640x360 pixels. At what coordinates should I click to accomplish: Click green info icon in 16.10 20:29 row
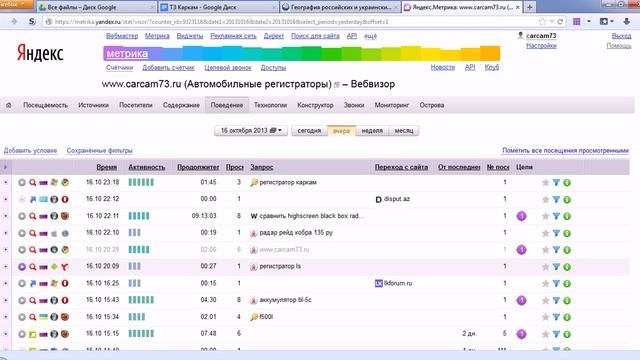point(567,250)
